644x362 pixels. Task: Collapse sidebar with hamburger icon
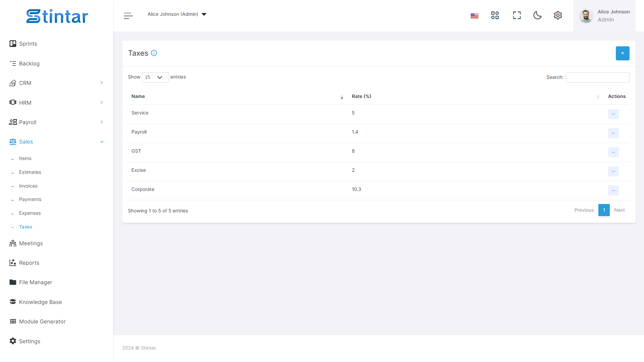click(x=128, y=16)
